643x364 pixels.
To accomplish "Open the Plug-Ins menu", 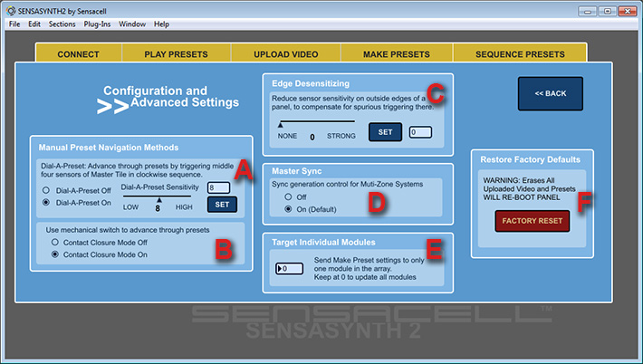I will 97,24.
